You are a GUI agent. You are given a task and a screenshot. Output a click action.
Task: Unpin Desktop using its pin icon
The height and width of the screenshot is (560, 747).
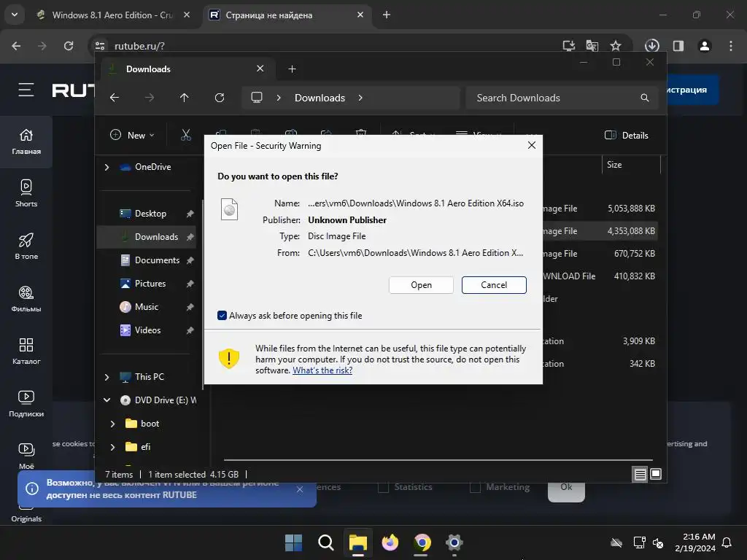click(190, 214)
